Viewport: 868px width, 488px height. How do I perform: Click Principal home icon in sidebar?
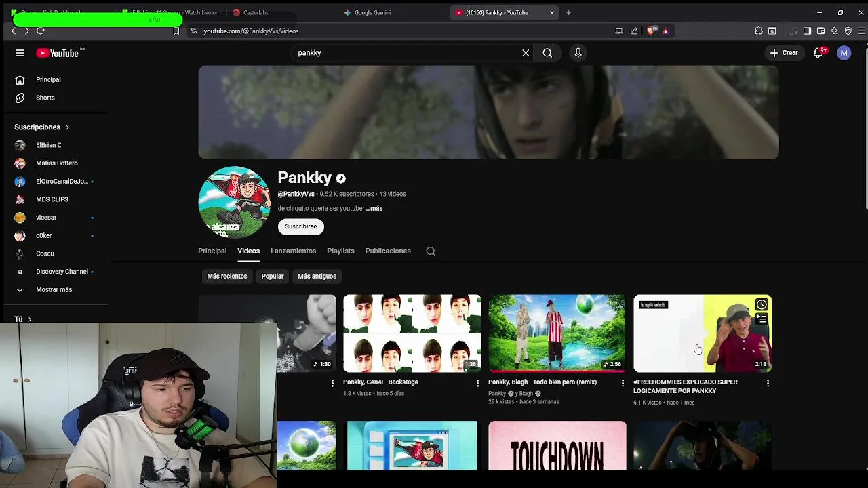(20, 79)
